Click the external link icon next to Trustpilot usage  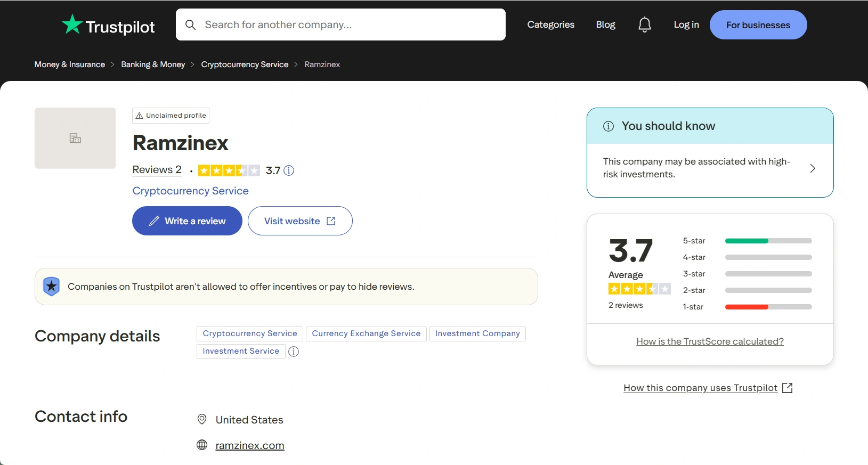[788, 388]
